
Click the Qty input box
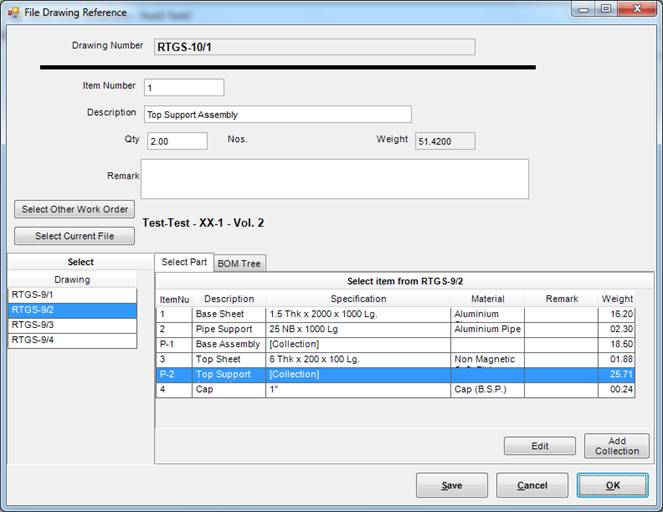click(x=177, y=141)
